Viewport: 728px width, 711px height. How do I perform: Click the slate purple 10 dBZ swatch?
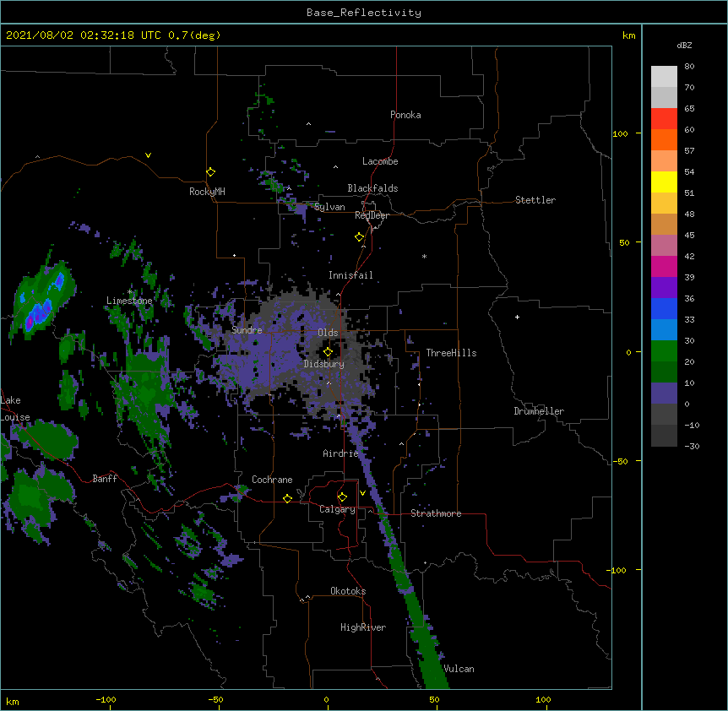click(664, 393)
